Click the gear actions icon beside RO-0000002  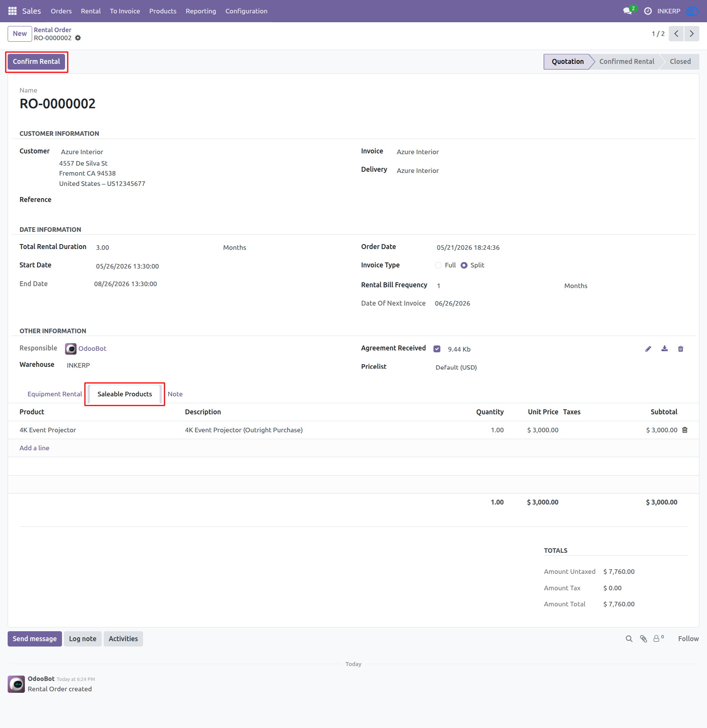78,38
